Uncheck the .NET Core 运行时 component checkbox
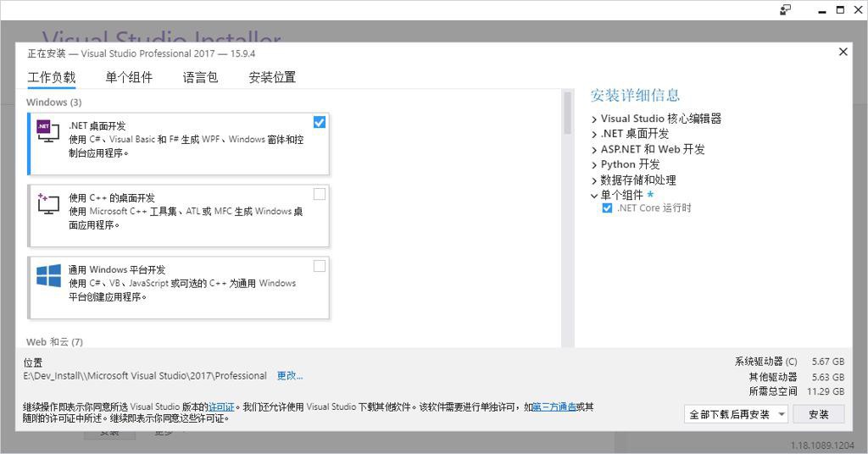The image size is (868, 454). (x=607, y=208)
